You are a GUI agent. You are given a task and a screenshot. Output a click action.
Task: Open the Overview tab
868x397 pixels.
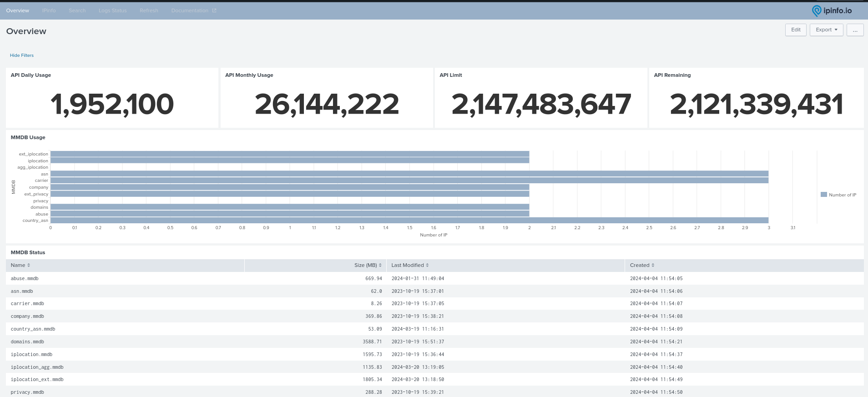17,10
